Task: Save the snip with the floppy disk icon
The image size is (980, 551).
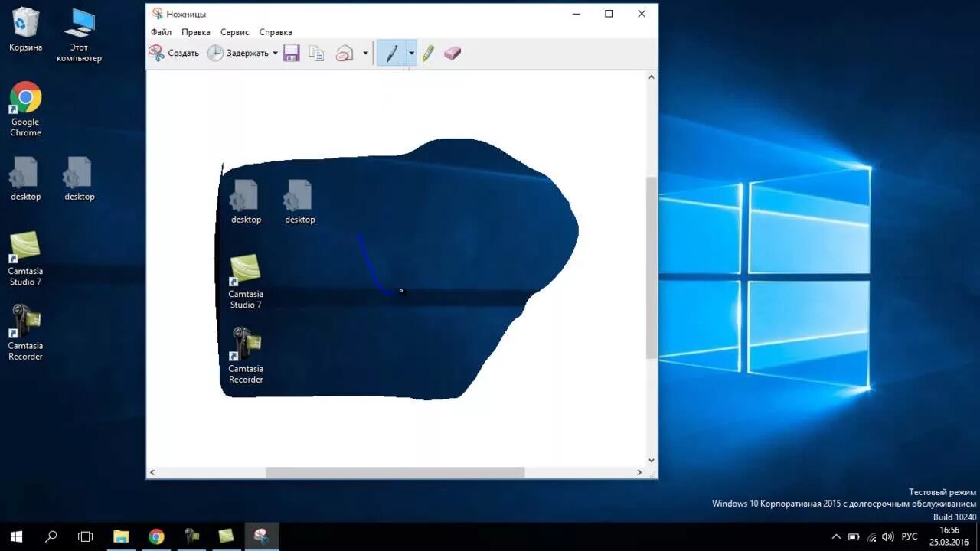Action: (291, 54)
